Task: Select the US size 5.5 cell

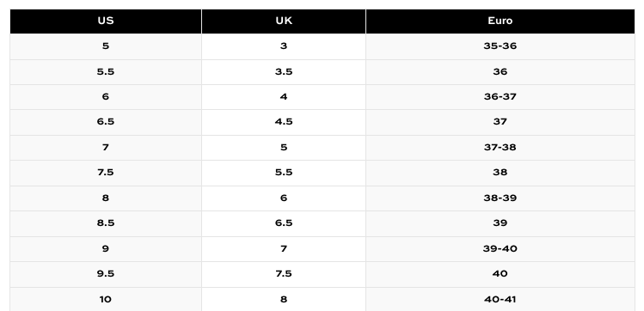Action: pyautogui.click(x=106, y=72)
